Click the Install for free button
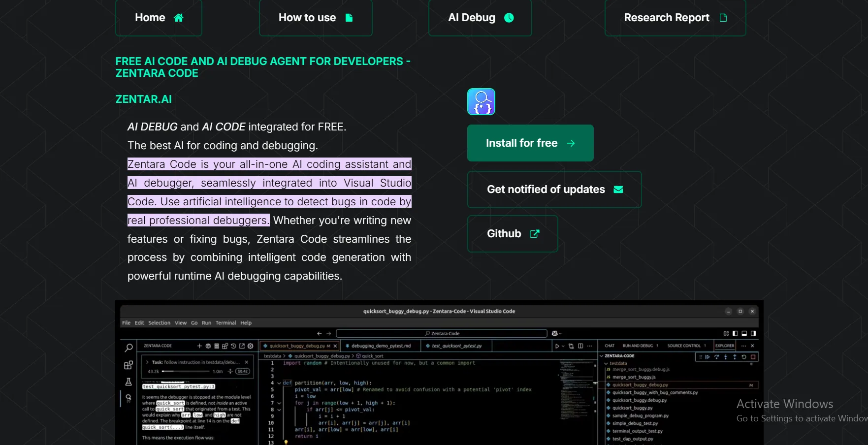Image resolution: width=868 pixels, height=445 pixels. point(530,143)
